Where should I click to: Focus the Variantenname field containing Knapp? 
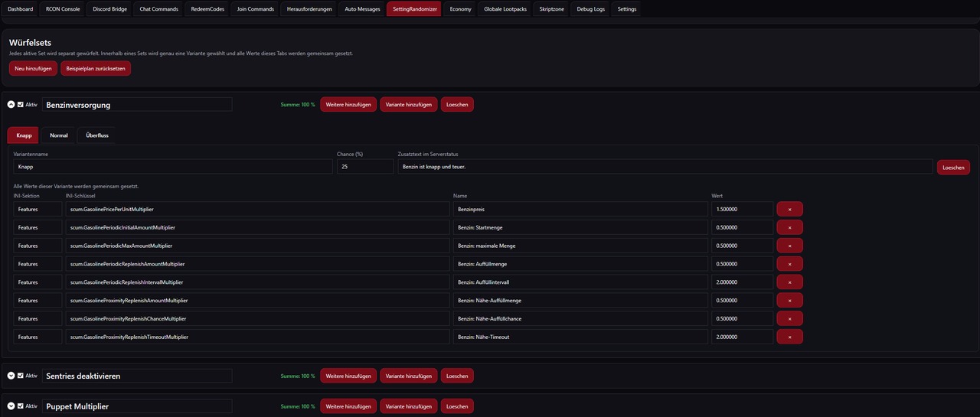(173, 167)
